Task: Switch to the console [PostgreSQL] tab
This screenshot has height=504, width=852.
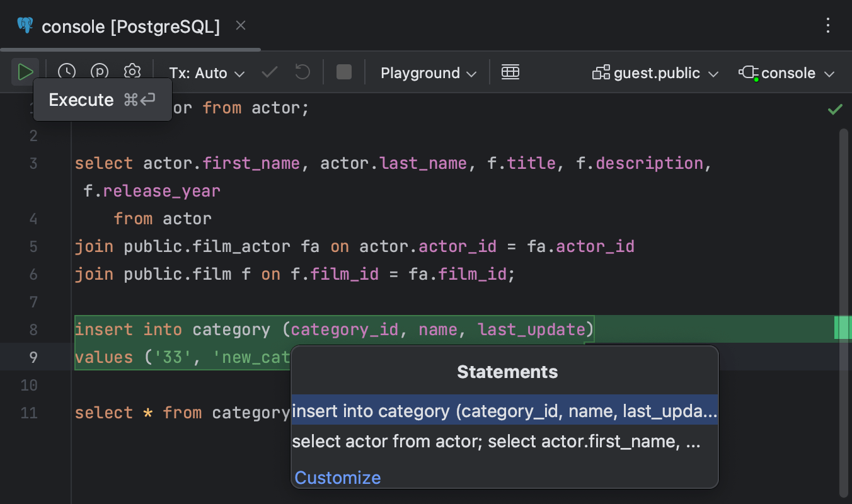Action: coord(129,26)
